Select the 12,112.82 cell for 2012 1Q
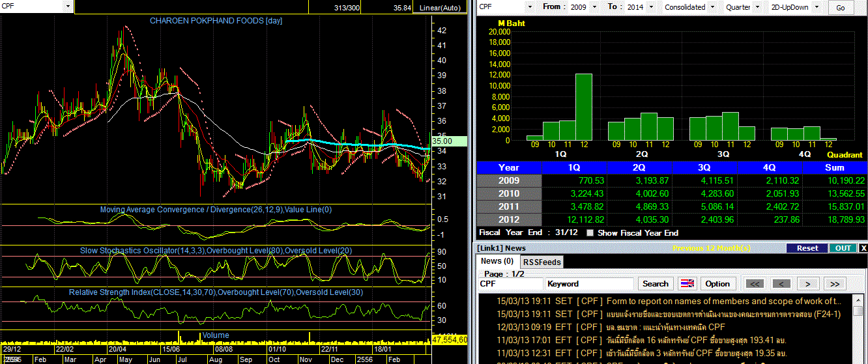Image resolution: width=868 pixels, height=364 pixels. (574, 219)
